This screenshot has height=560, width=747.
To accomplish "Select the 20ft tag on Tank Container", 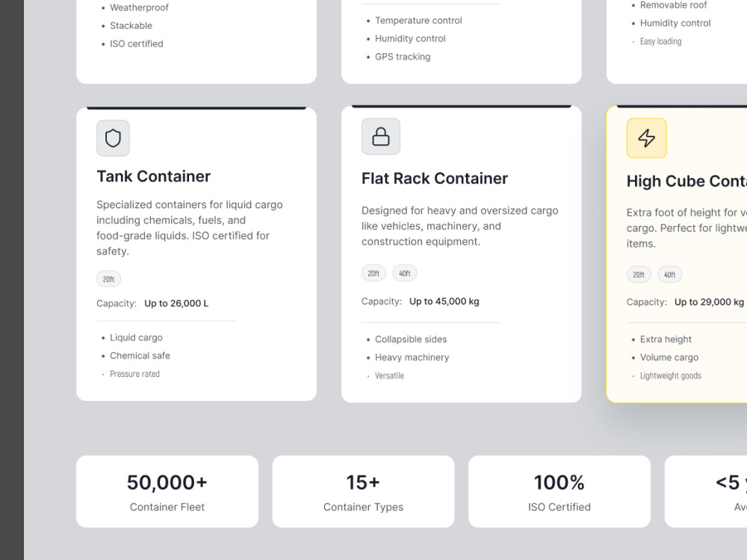I will tap(108, 279).
